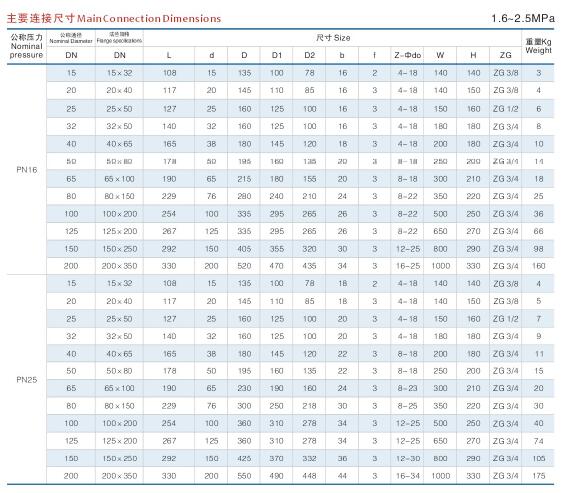Screen dimensions: 562x493
Task: Click the weight value 105 cell
Action: (x=538, y=458)
